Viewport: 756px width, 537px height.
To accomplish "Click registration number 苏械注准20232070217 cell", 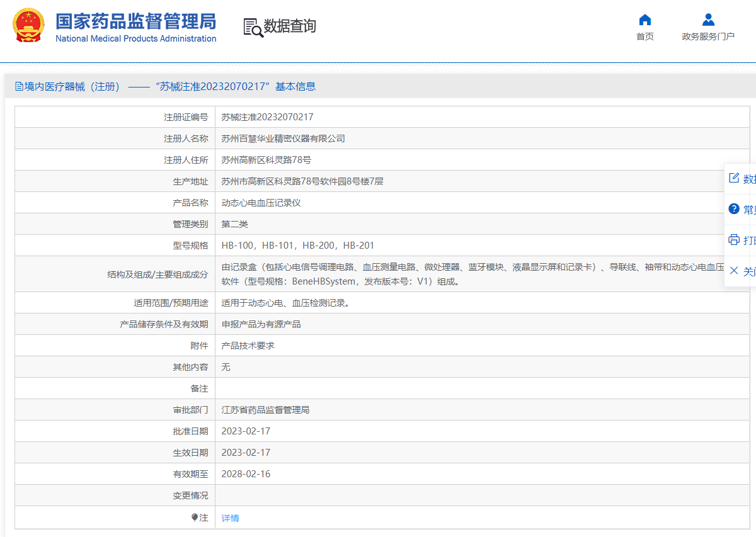I will point(267,117).
